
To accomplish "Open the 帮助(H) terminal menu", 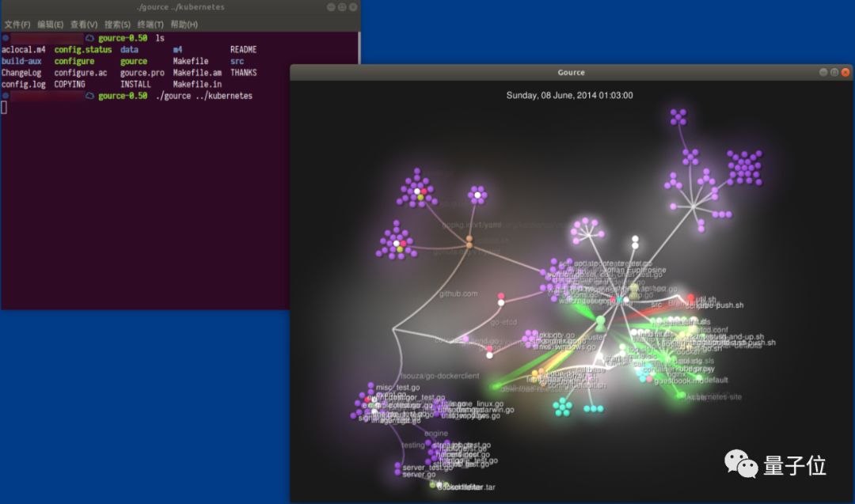I will tap(184, 25).
